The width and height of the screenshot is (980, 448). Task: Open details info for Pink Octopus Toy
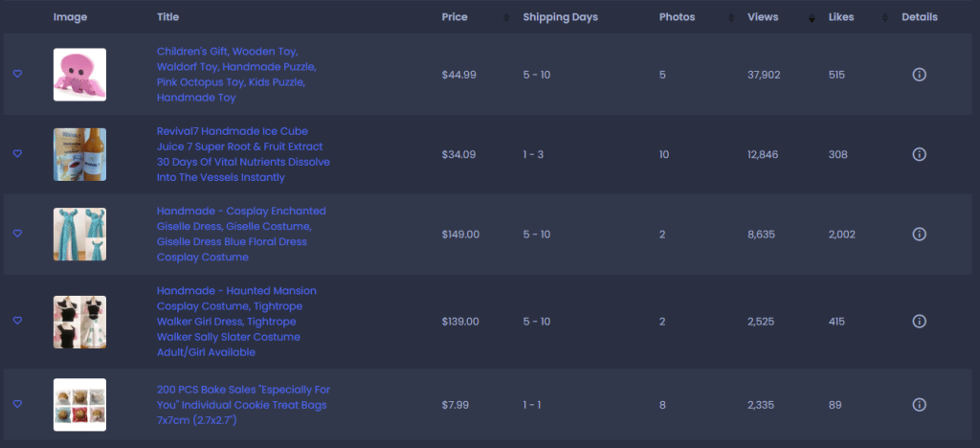tap(919, 75)
